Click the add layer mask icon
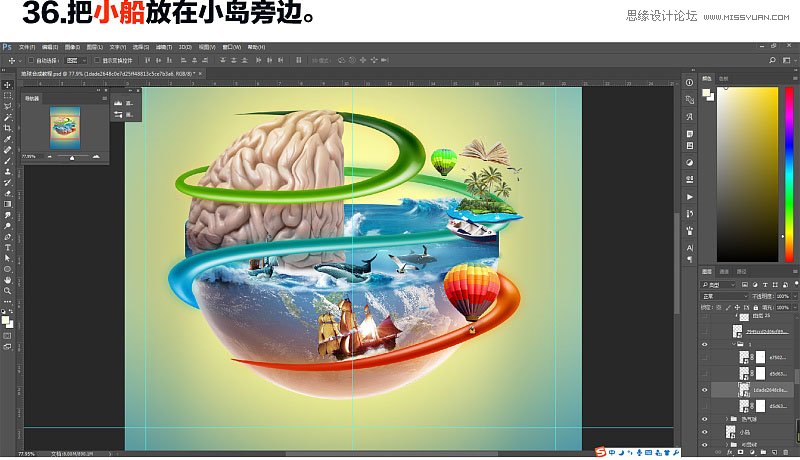This screenshot has width=800, height=460. coord(741,452)
